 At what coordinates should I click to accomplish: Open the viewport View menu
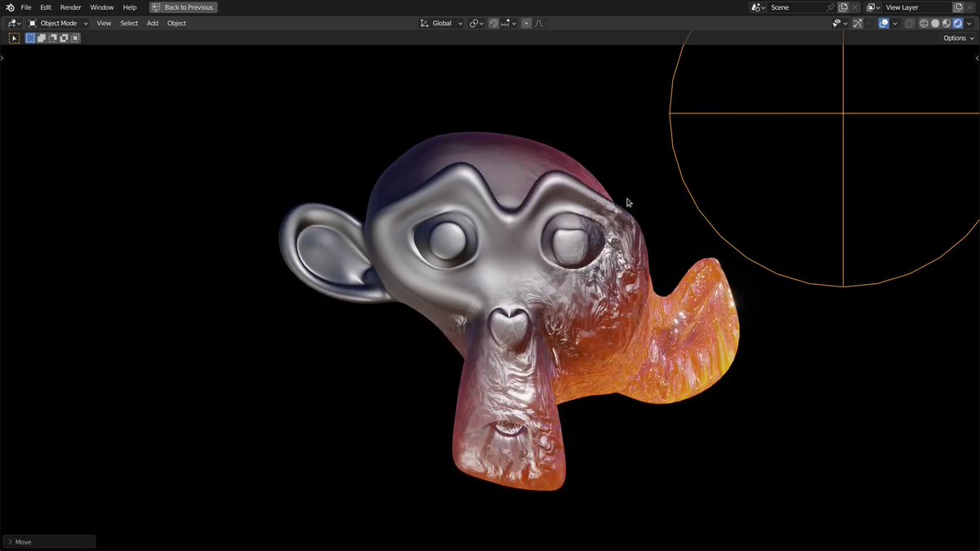point(104,23)
